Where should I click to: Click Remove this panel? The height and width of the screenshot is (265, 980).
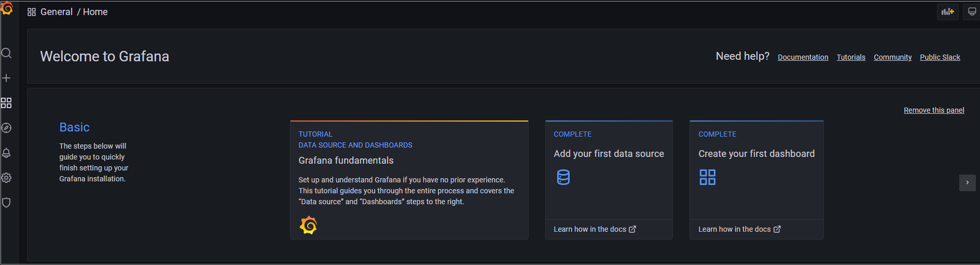[934, 110]
